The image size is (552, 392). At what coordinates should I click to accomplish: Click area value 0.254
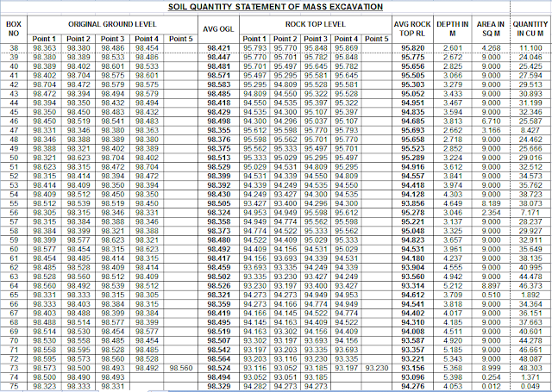click(x=491, y=377)
